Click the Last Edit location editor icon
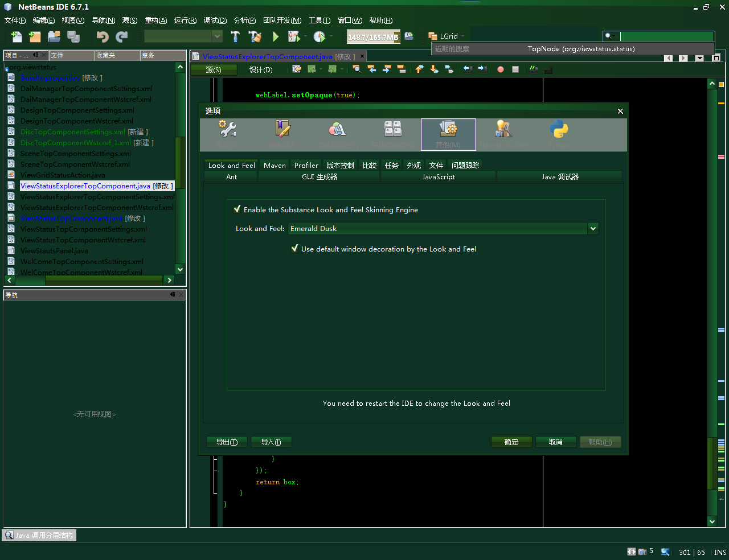Screen dimensions: 729x560 (297, 69)
